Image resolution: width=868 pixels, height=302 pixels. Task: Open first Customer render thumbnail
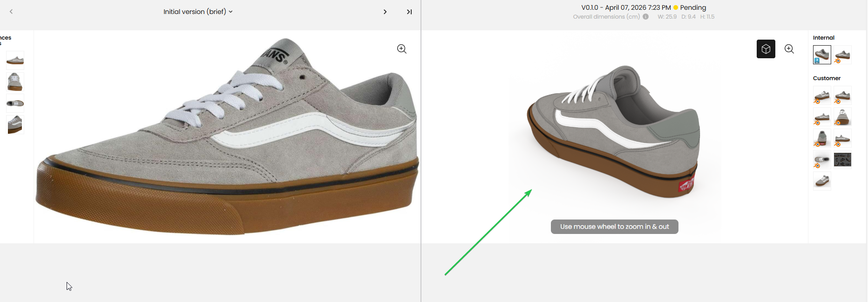822,95
